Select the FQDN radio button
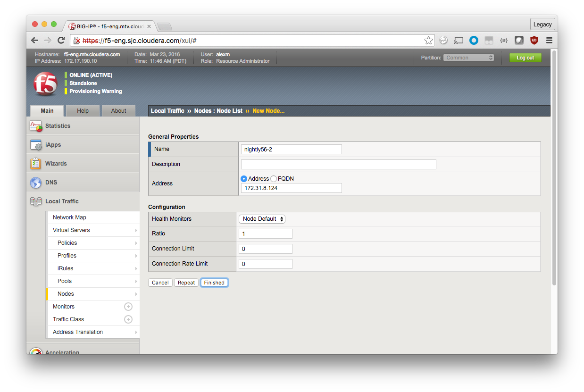584x392 pixels. 274,179
